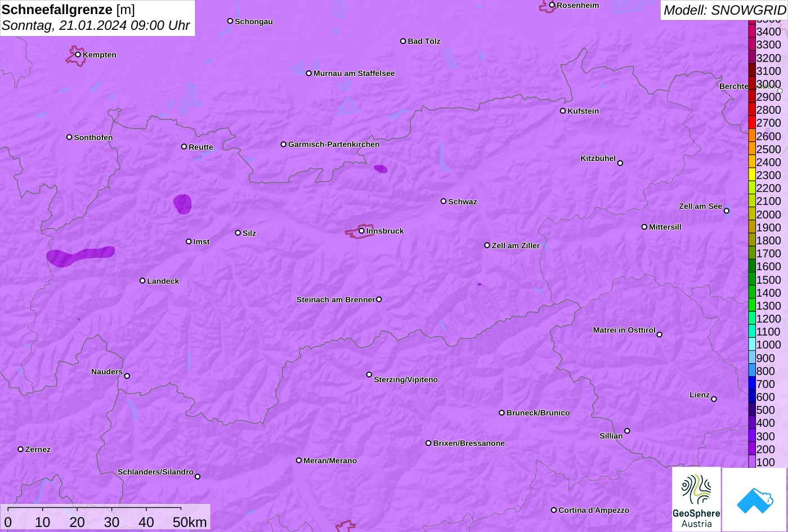The height and width of the screenshot is (532, 788).
Task: Click the '900' legend value text
Action: pos(765,357)
